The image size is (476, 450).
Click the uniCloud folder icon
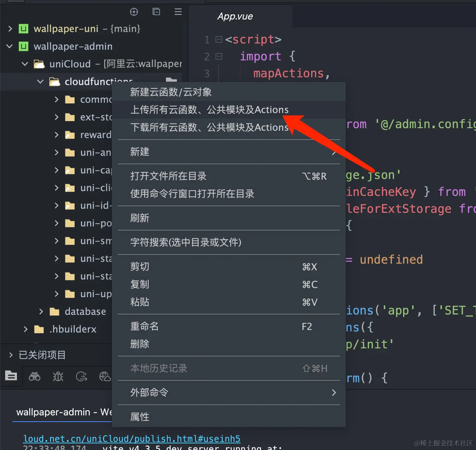click(39, 64)
